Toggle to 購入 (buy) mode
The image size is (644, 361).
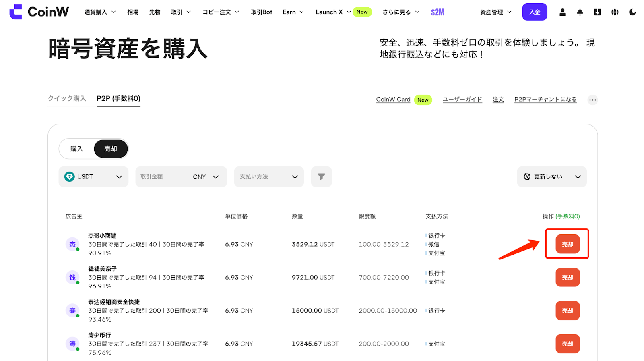[x=76, y=149]
